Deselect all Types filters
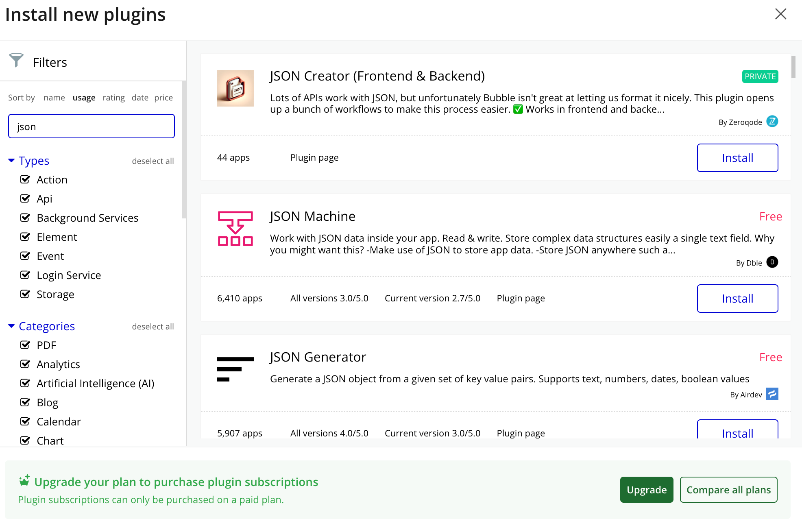 (153, 161)
